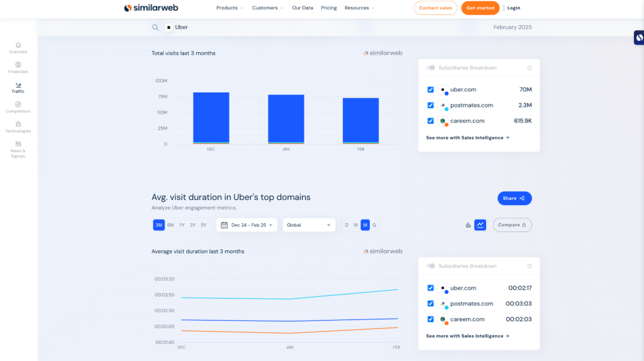644x361 pixels.
Task: Open See more with Sales Intelligence in duration panel
Action: click(467, 336)
